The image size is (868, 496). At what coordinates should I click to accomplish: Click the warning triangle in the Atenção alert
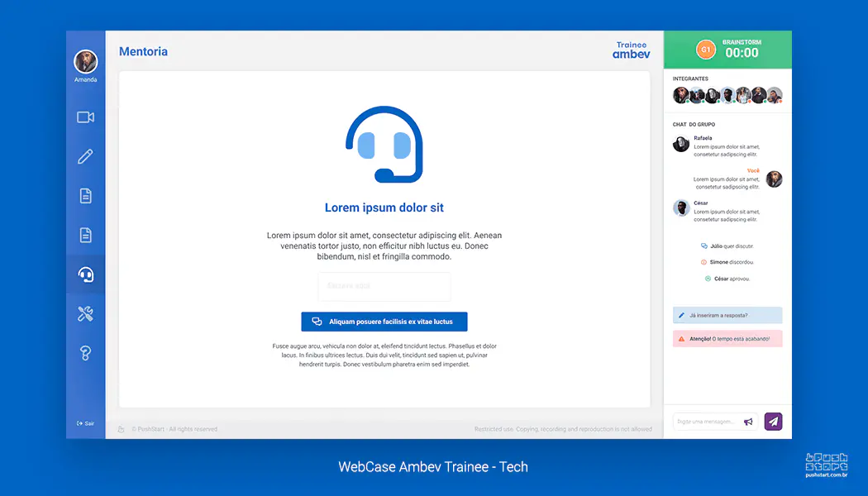tap(681, 339)
